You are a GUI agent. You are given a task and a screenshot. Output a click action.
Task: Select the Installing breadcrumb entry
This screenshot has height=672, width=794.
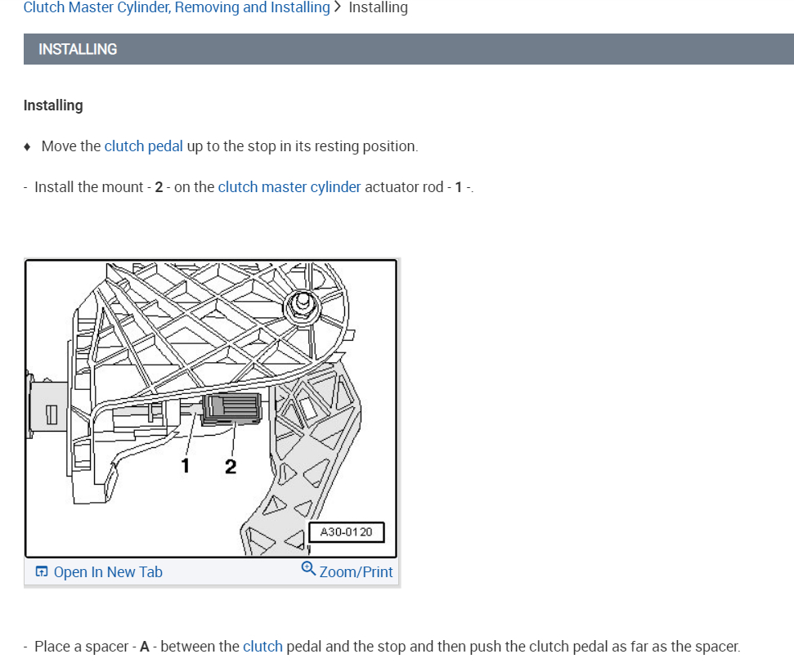coord(379,7)
